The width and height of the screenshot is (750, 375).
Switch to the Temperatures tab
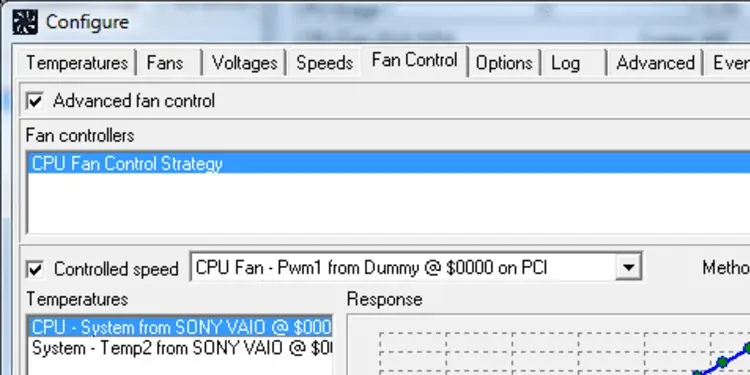77,63
